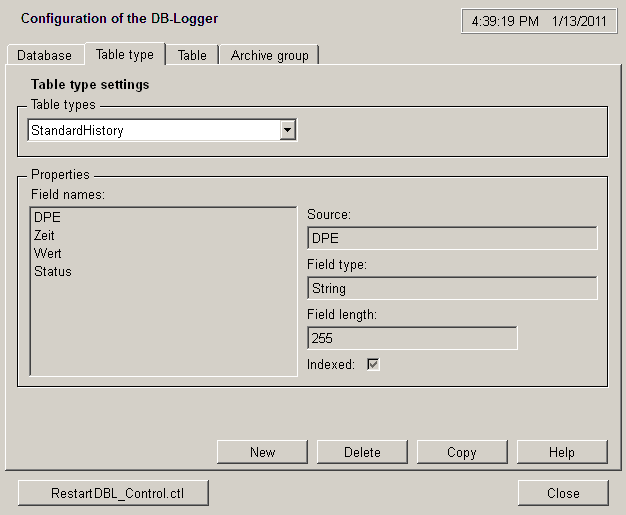The width and height of the screenshot is (626, 515).
Task: Click the Delete button
Action: (362, 452)
